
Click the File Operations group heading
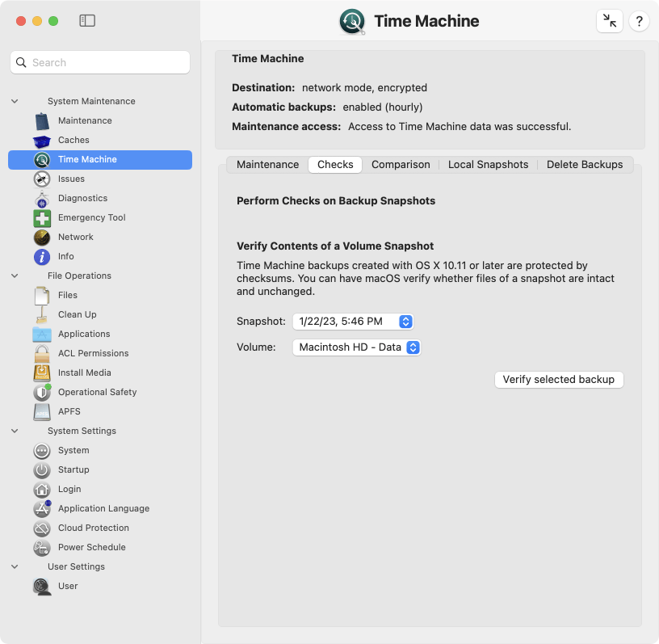pyautogui.click(x=79, y=276)
